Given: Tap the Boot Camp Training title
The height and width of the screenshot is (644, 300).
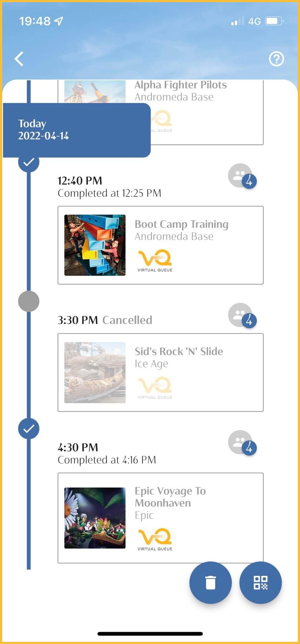Looking at the screenshot, I should [181, 224].
